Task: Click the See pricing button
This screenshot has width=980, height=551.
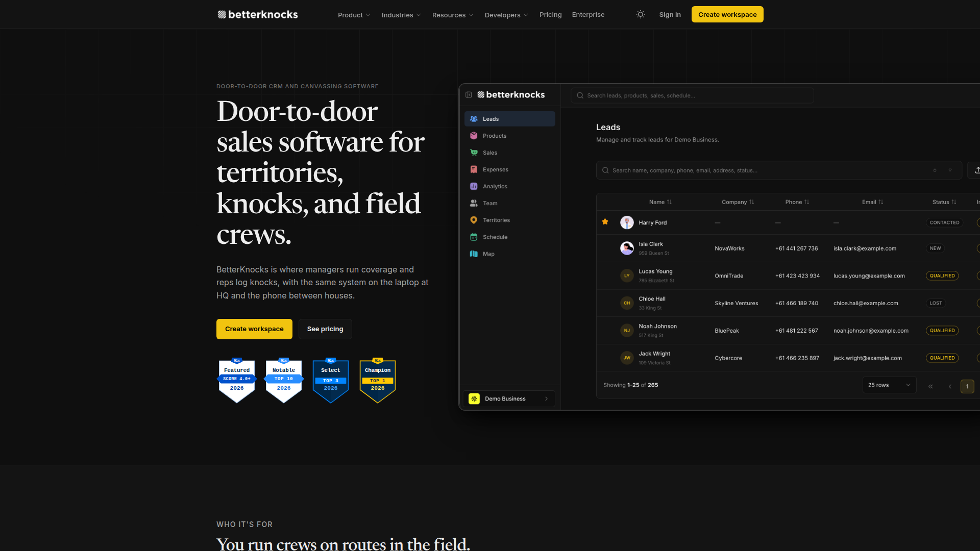Action: (x=325, y=329)
